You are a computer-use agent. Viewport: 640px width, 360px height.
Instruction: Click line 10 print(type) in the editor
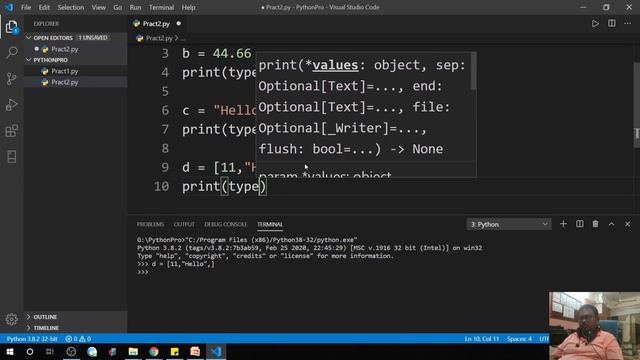click(224, 187)
